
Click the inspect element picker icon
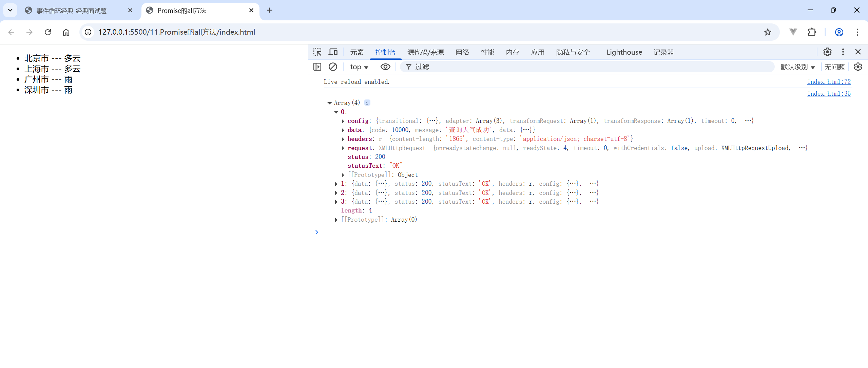pos(317,52)
